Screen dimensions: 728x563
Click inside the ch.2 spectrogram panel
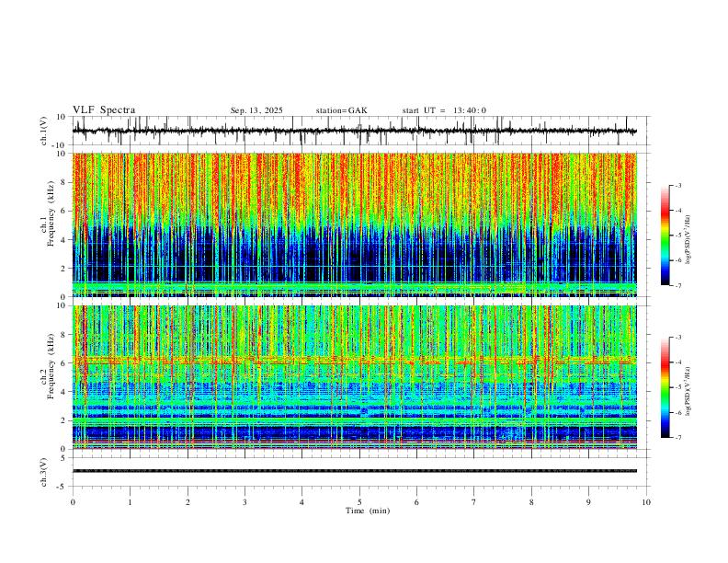point(355,377)
